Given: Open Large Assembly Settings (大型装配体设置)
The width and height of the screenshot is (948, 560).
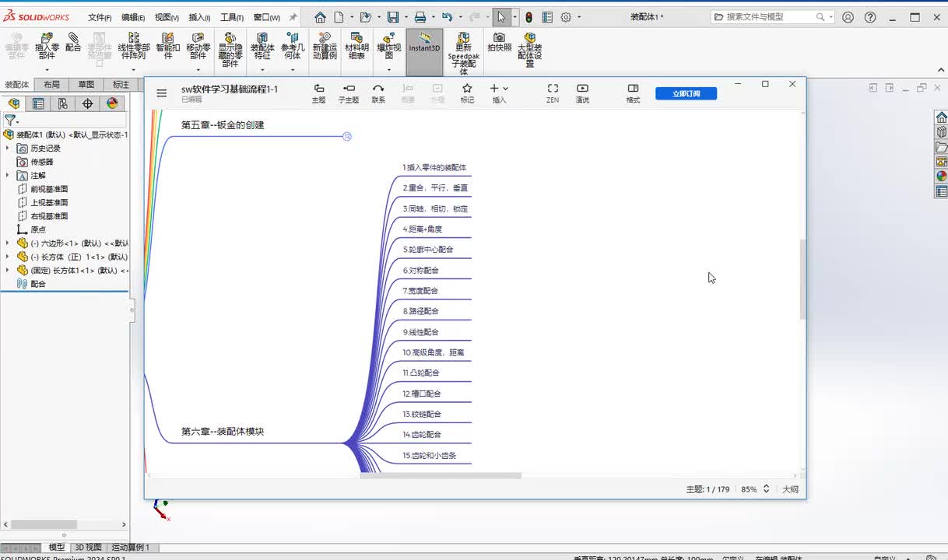Looking at the screenshot, I should click(x=530, y=49).
